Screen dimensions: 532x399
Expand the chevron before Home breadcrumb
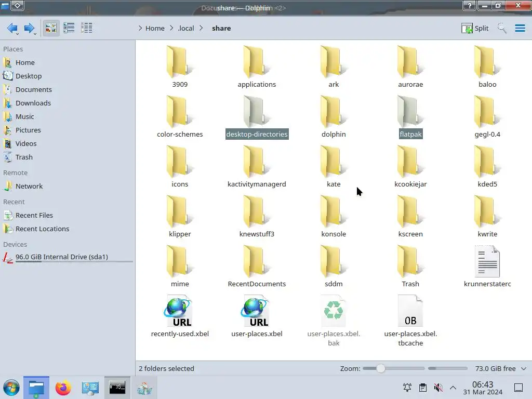[140, 28]
